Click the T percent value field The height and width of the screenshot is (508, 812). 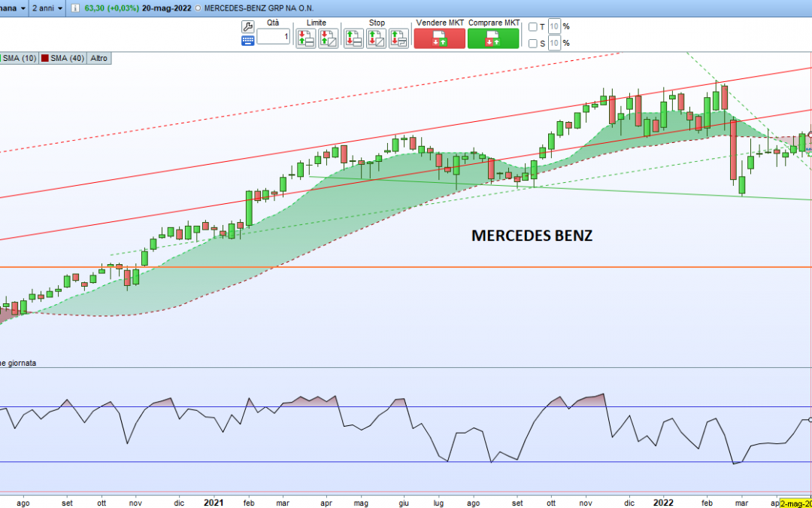pos(554,26)
